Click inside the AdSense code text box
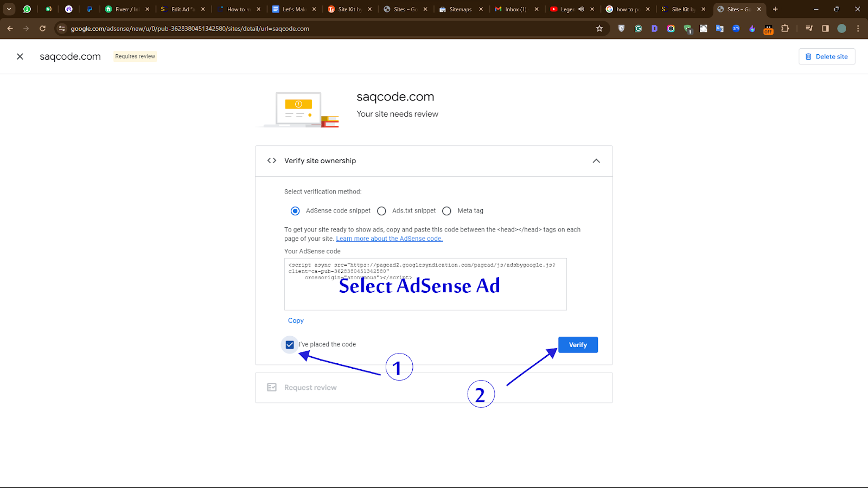This screenshot has height=488, width=868. [425, 284]
